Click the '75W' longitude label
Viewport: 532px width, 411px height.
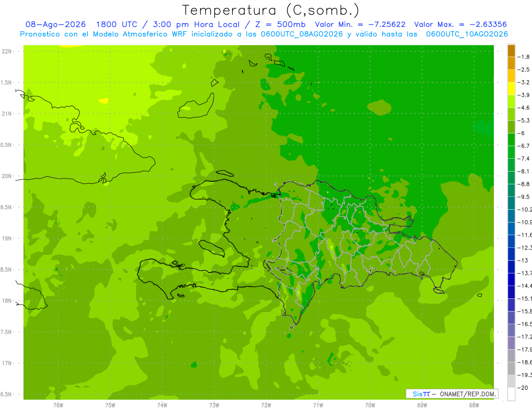(110, 405)
